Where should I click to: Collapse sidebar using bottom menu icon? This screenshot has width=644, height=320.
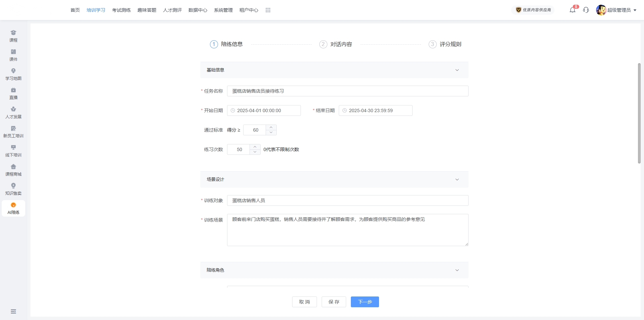click(13, 312)
